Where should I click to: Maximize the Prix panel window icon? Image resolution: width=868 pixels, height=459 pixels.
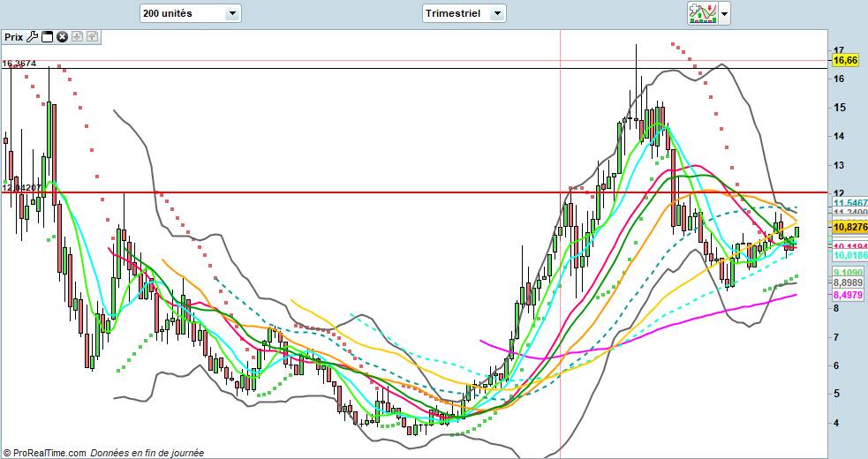click(x=47, y=37)
